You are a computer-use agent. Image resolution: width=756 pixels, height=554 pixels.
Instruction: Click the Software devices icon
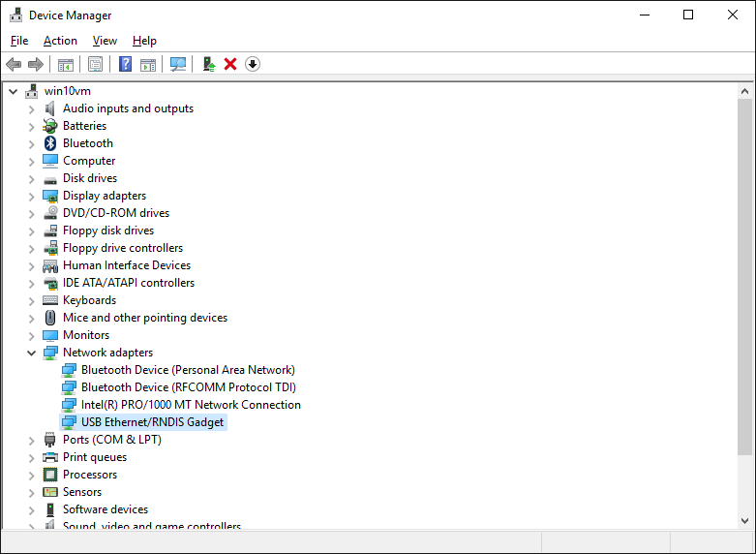tap(50, 509)
